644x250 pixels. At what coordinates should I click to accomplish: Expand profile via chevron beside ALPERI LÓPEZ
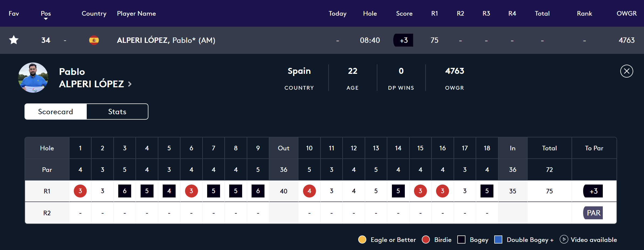tap(130, 84)
